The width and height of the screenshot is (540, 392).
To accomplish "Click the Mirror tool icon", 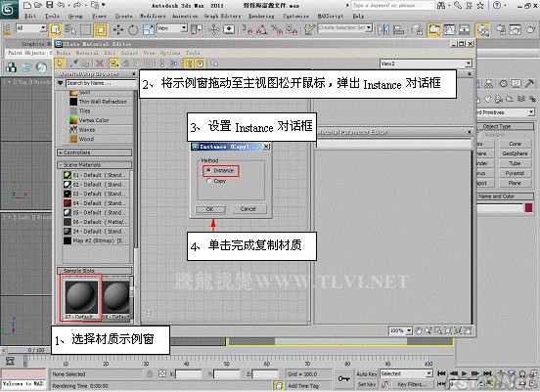I will (x=382, y=30).
